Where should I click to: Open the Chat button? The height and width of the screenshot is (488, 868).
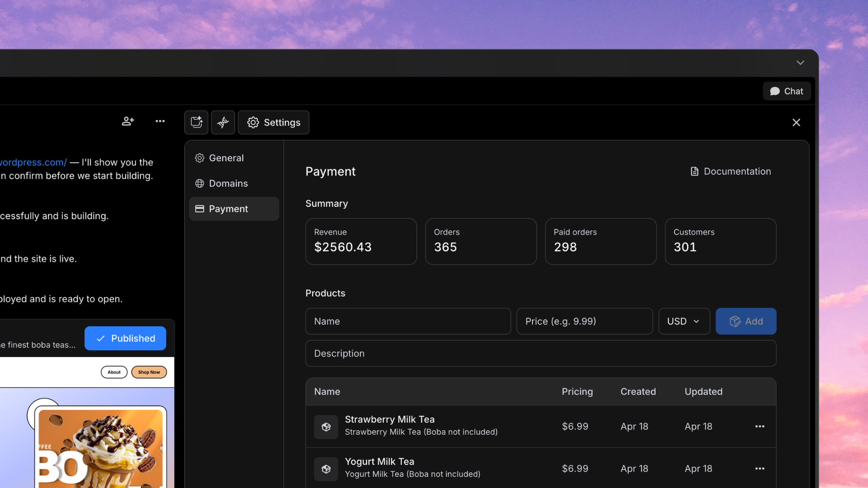(787, 91)
